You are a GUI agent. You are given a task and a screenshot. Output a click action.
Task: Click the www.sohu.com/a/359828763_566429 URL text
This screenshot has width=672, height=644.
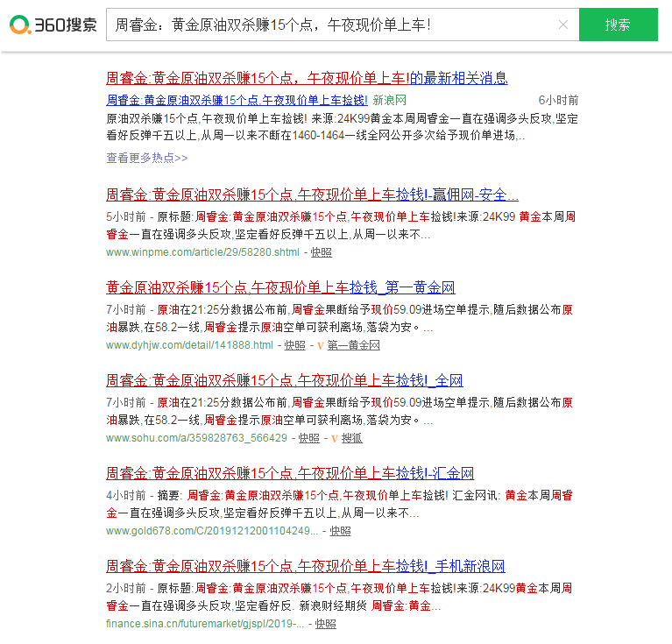point(197,438)
